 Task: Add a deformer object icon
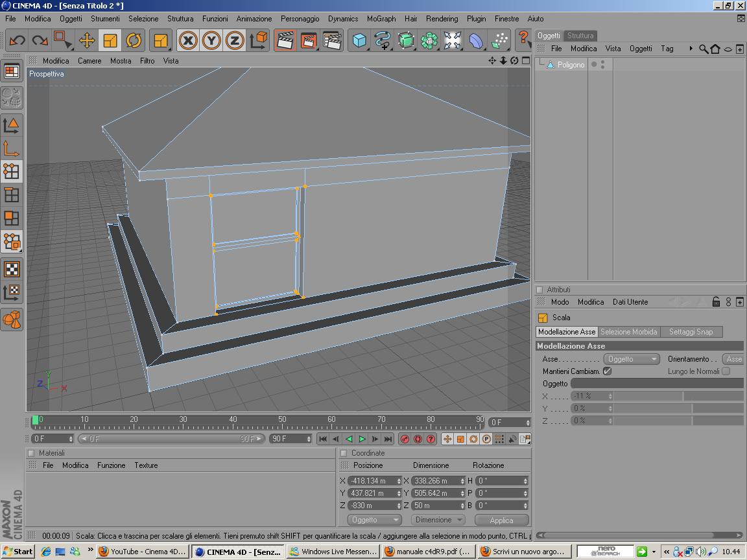[x=476, y=40]
